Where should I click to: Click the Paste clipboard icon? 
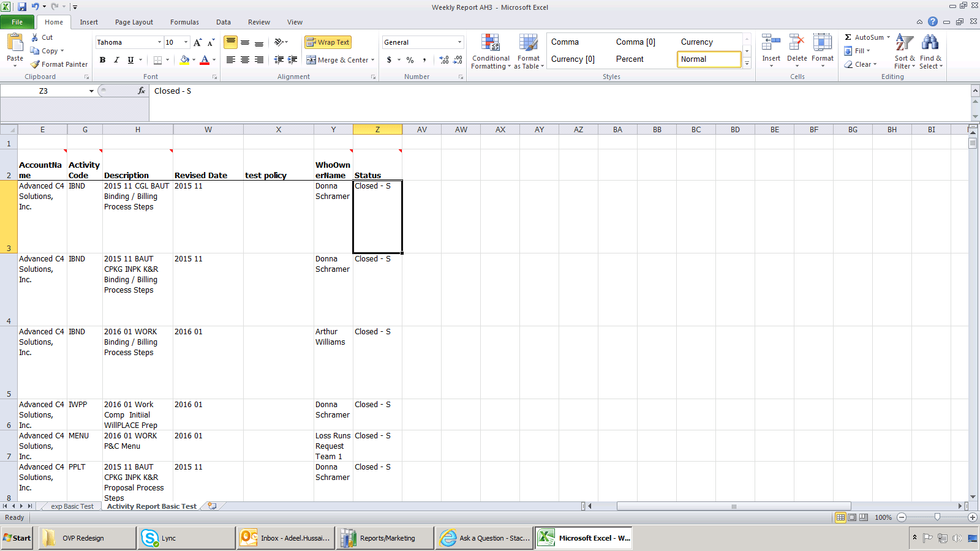pos(15,43)
